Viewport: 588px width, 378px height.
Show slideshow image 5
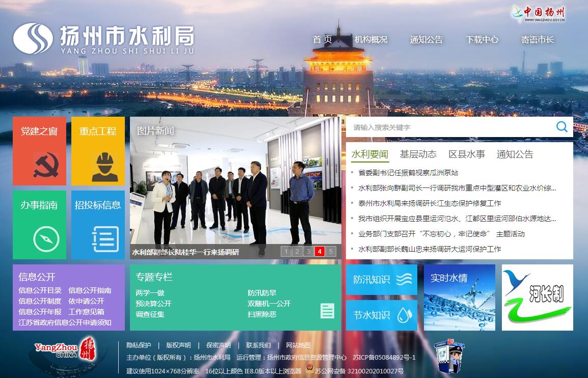point(331,251)
